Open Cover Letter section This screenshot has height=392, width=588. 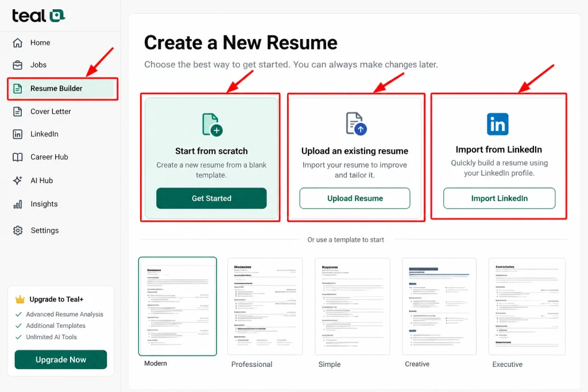coord(51,112)
